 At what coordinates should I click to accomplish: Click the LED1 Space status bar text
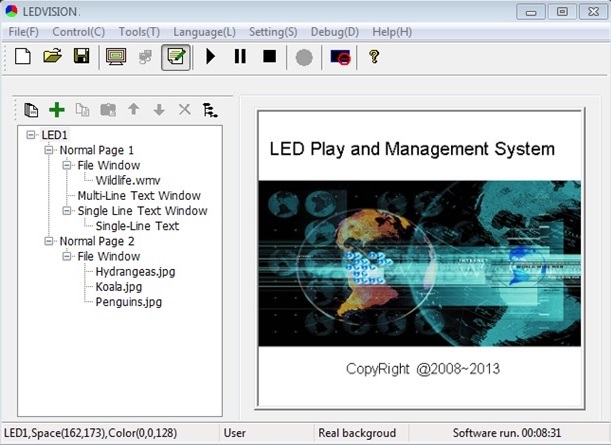coord(90,433)
